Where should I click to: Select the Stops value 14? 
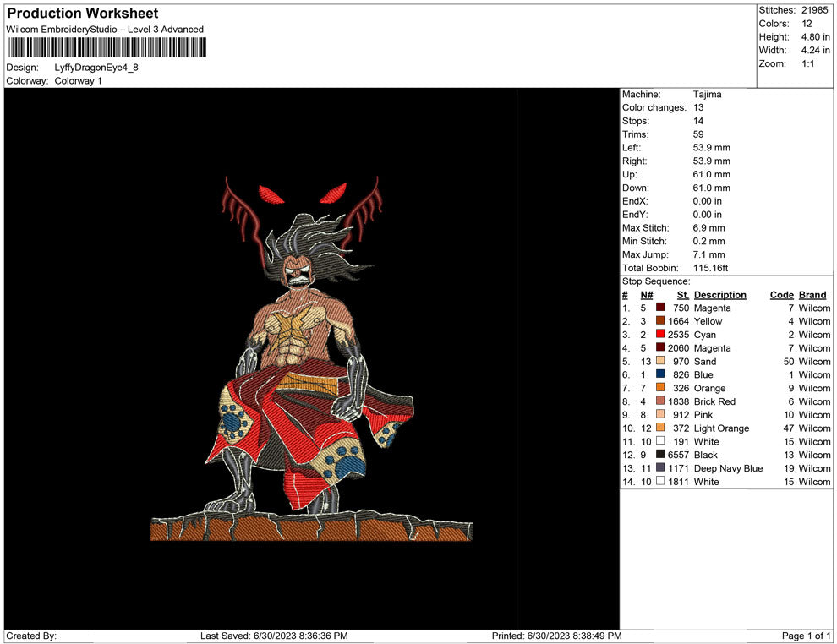(x=698, y=121)
